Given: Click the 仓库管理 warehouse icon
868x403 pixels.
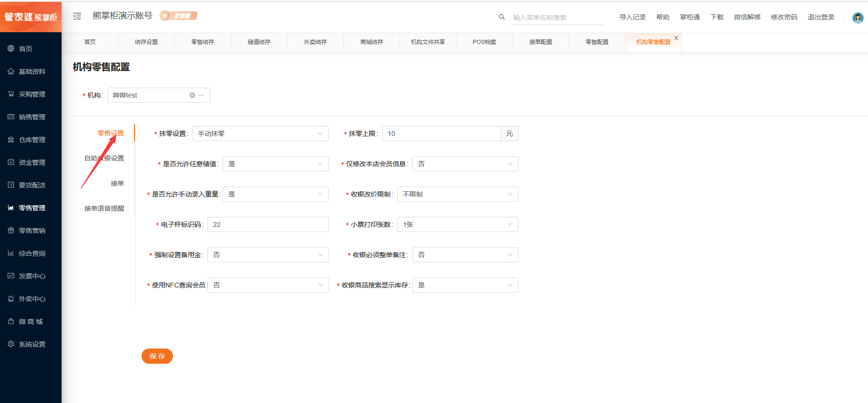Looking at the screenshot, I should click(11, 139).
